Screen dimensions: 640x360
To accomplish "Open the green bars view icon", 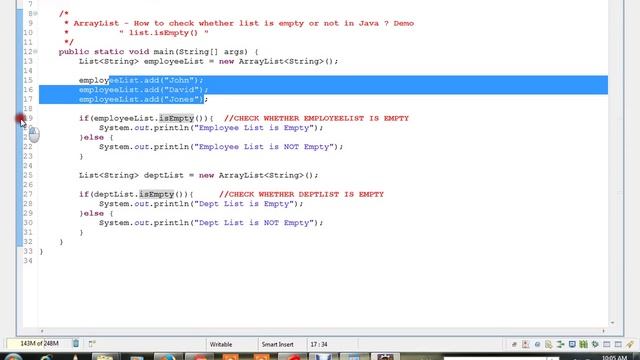I will (584, 344).
